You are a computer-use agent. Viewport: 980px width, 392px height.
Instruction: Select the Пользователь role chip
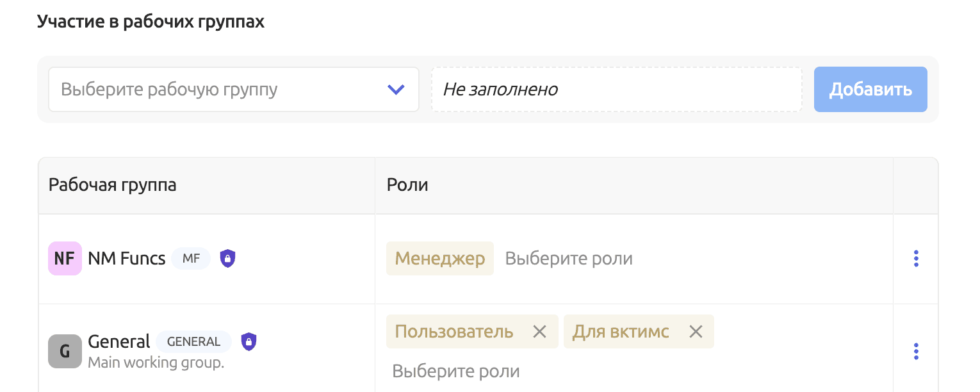coord(455,331)
